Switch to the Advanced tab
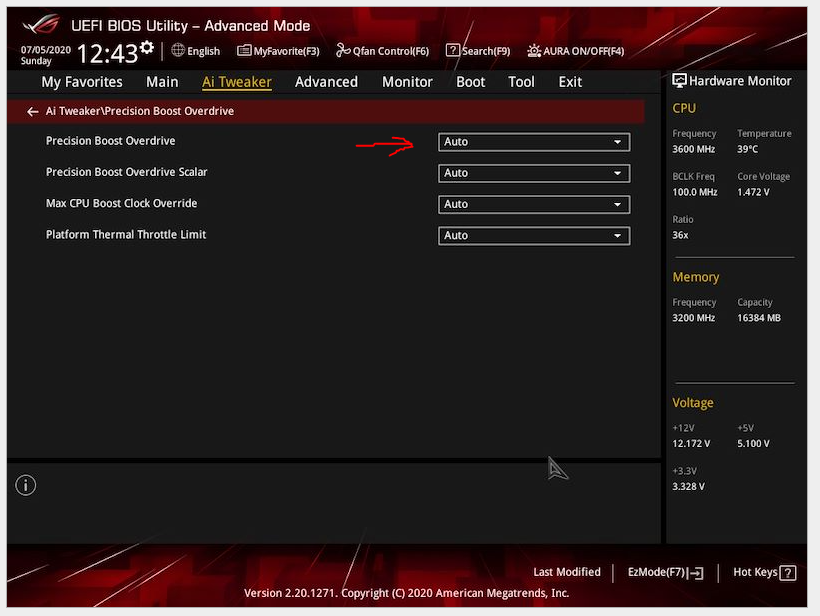Screen dimensions: 820x616 [x=326, y=82]
